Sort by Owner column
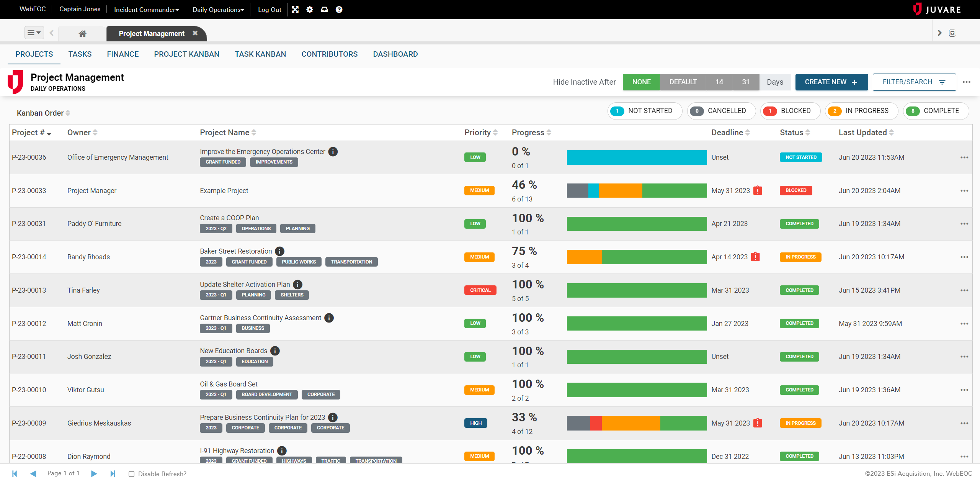 [x=82, y=133]
